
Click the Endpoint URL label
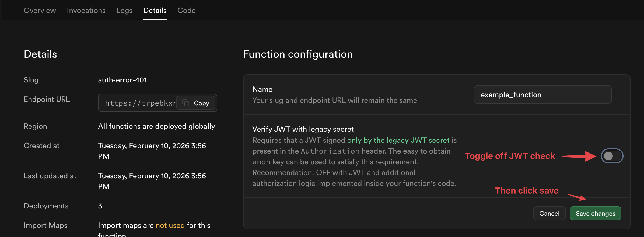coord(47,99)
